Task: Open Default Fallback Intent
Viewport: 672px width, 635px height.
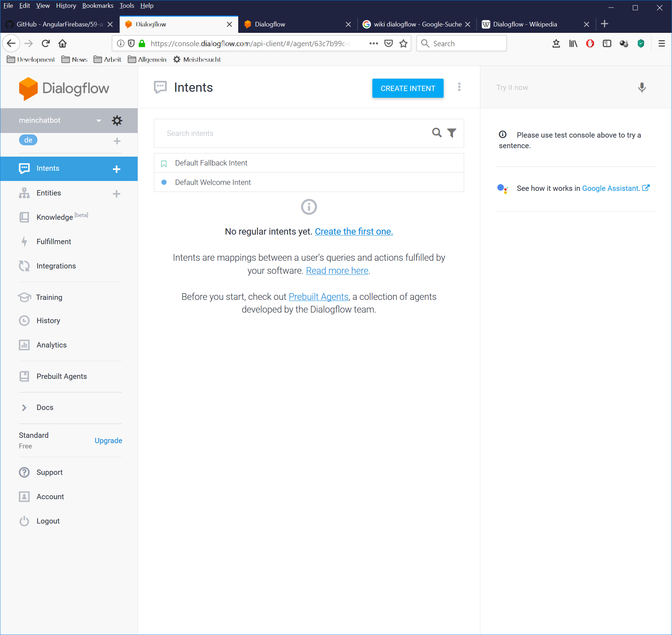Action: point(309,163)
